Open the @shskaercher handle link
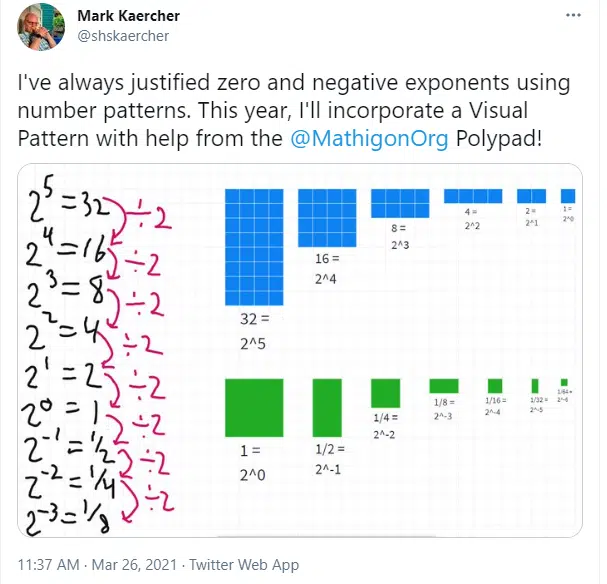Viewport: 607px width, 584px height. [123, 36]
